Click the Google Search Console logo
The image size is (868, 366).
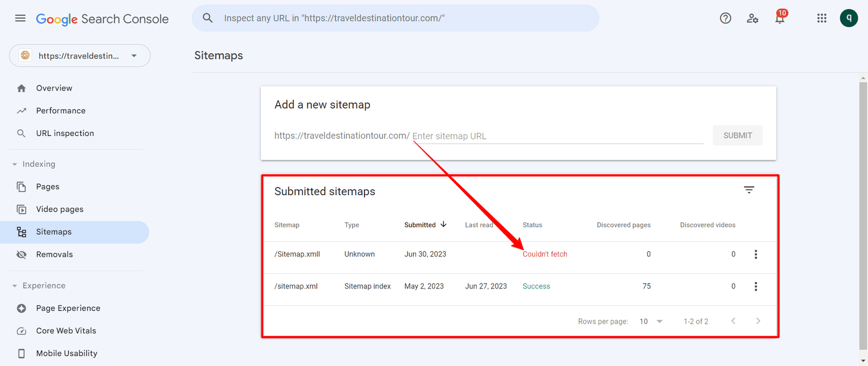click(x=102, y=19)
